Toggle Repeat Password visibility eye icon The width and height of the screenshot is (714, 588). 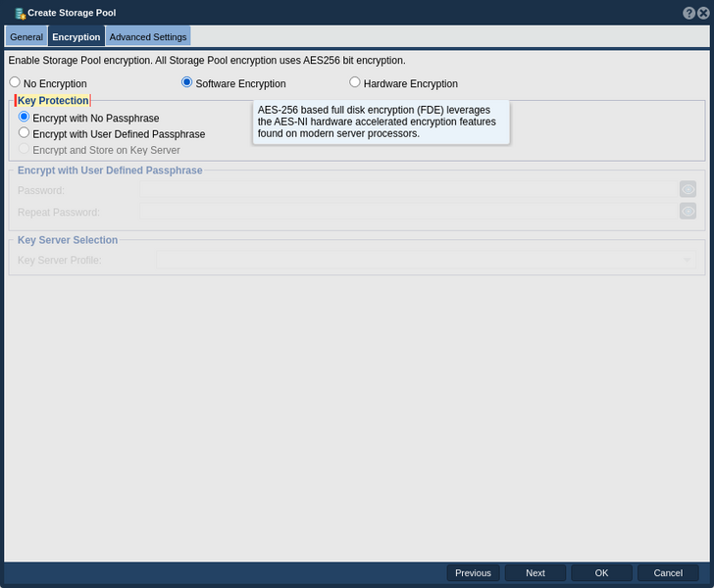pyautogui.click(x=688, y=211)
